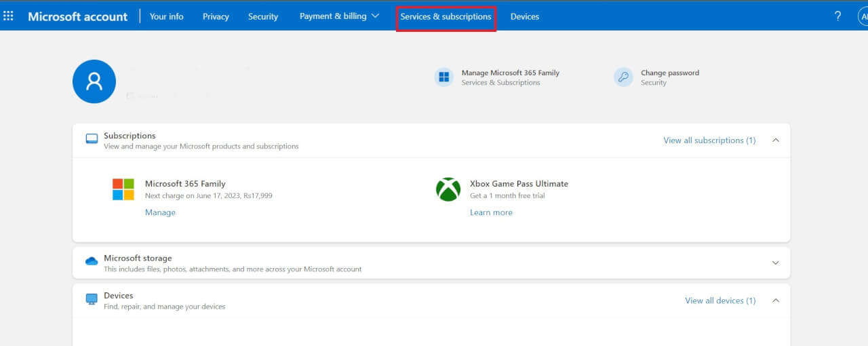This screenshot has height=346, width=868.
Task: Click the Xbox Game Pass logo
Action: 448,189
